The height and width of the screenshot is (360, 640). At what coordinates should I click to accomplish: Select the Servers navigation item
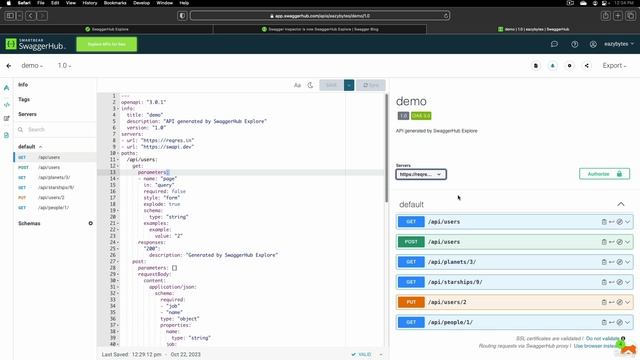pos(27,114)
